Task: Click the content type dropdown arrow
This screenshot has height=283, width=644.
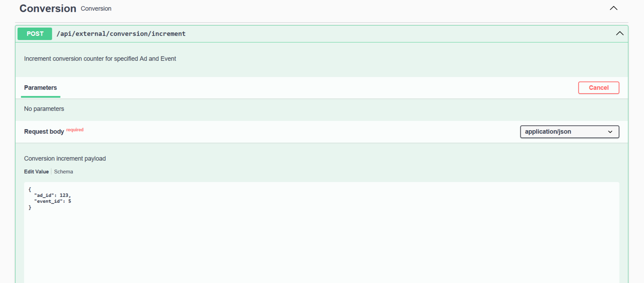Action: pyautogui.click(x=610, y=132)
